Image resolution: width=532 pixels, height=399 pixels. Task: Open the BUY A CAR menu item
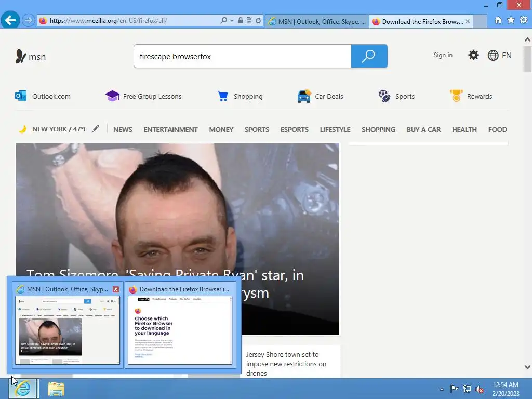click(x=423, y=129)
